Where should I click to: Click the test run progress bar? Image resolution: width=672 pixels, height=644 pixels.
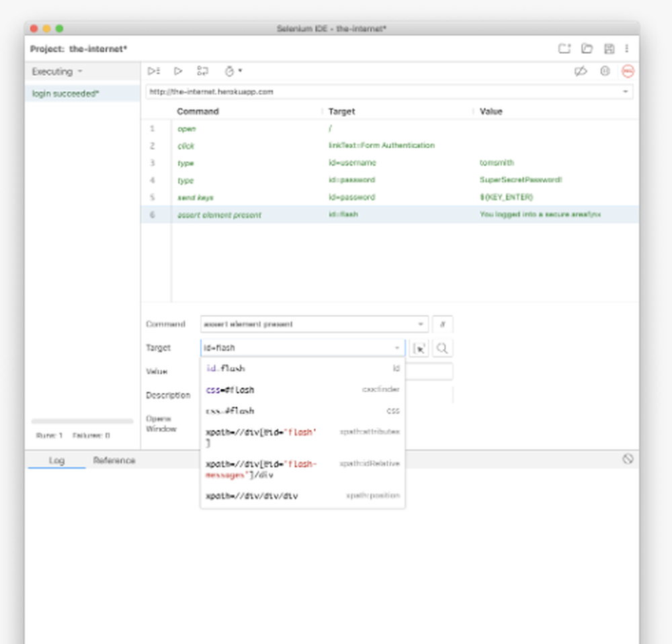tap(82, 421)
